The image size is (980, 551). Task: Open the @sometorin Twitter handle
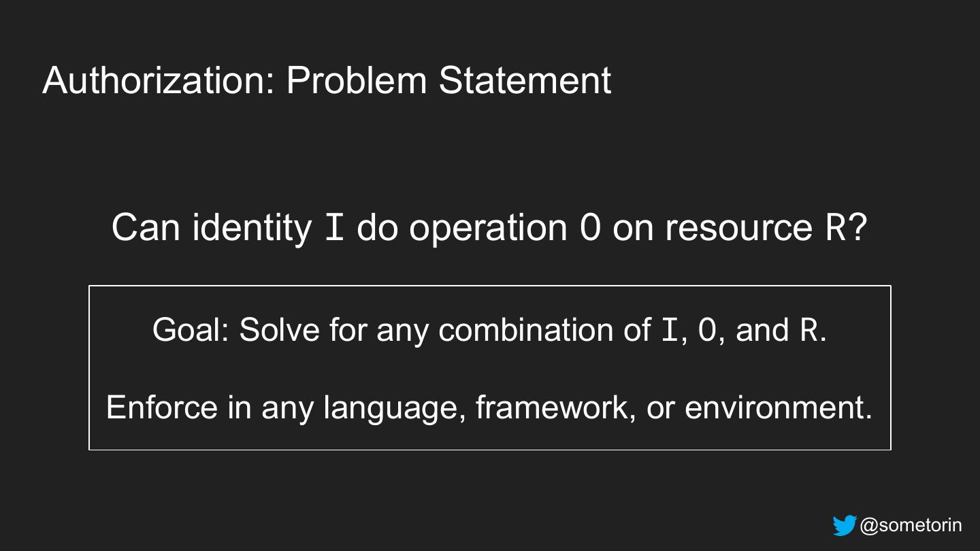click(x=911, y=526)
